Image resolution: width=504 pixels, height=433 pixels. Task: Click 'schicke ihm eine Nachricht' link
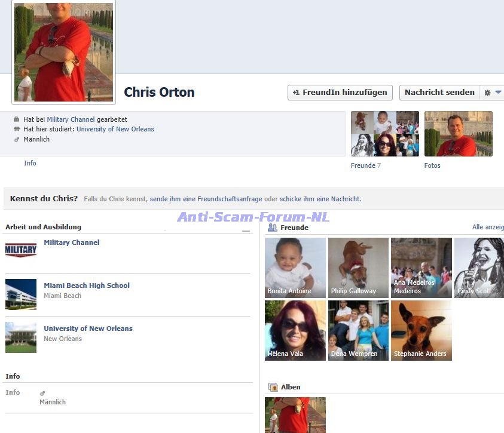(320, 199)
